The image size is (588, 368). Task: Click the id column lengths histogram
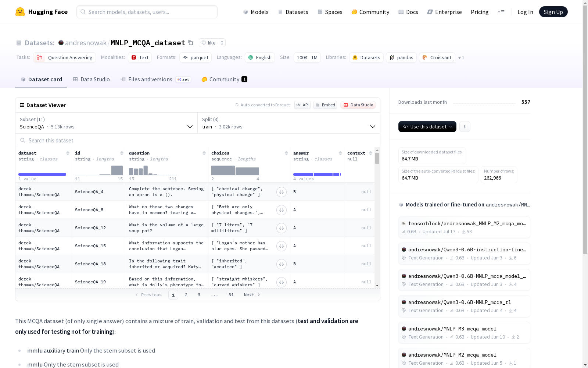99,170
